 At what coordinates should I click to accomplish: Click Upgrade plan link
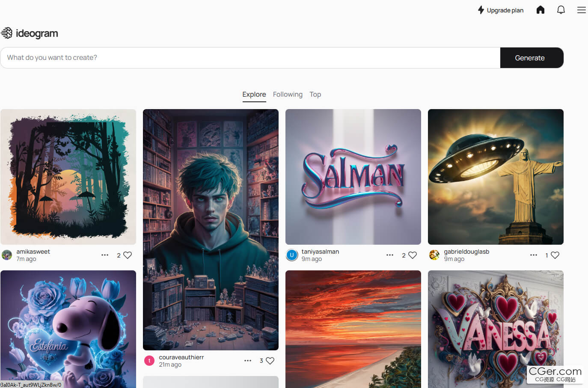tap(501, 10)
